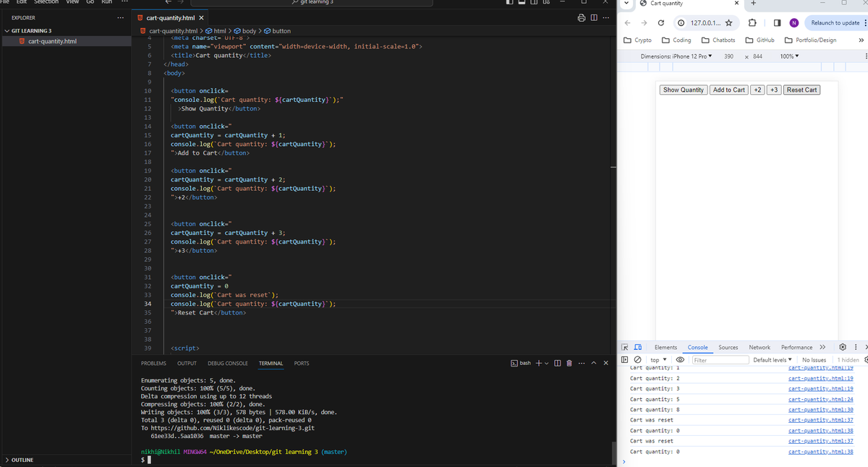Click Relaunch to update button
Screen dimensions: 868x467
[x=835, y=23]
